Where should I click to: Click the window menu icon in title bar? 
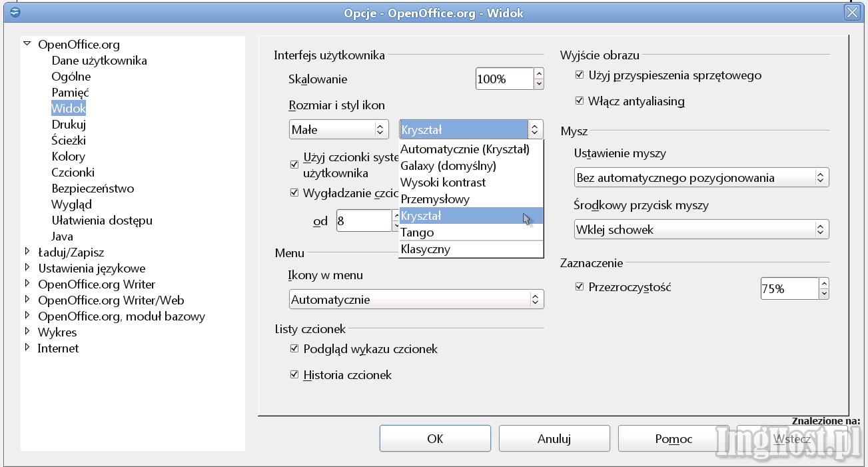tap(15, 12)
